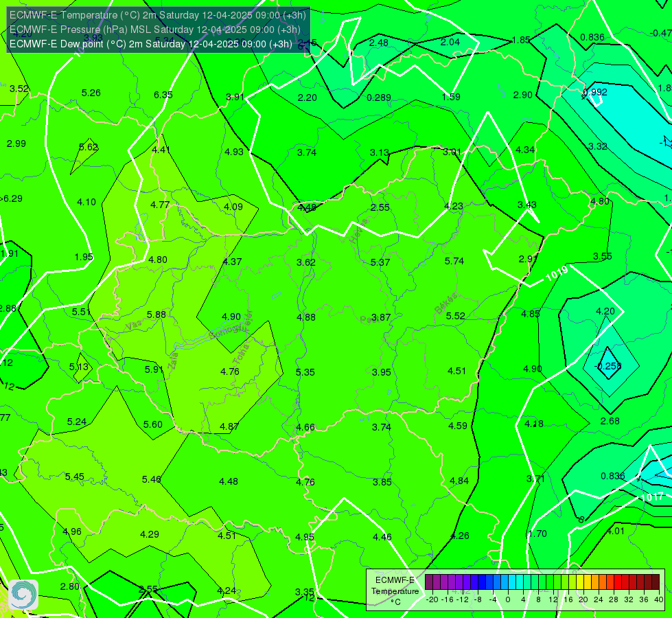Image resolution: width=672 pixels, height=618 pixels.
Task: Click the 4.84 temperature value
Action: point(459,481)
